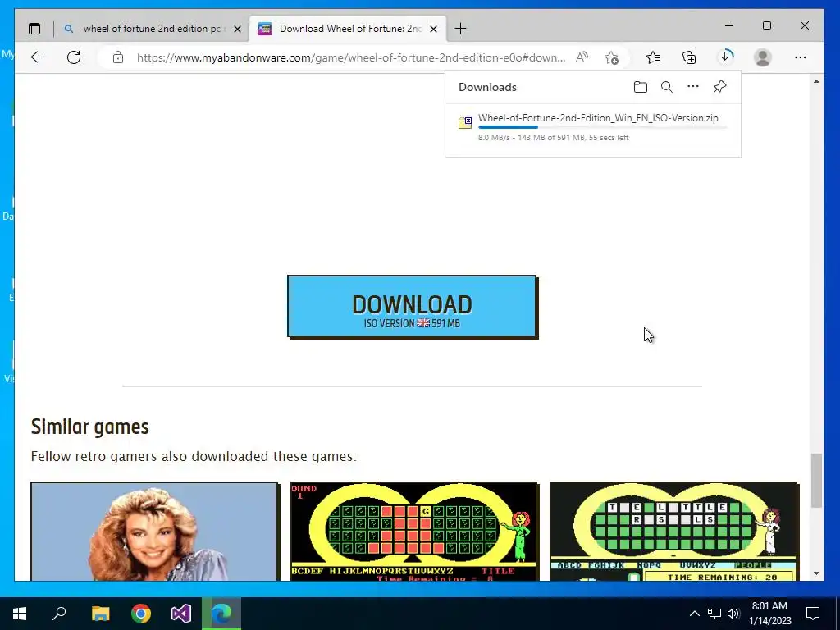Open the similar game thumbnail showing TITLE puzzle

[x=414, y=531]
